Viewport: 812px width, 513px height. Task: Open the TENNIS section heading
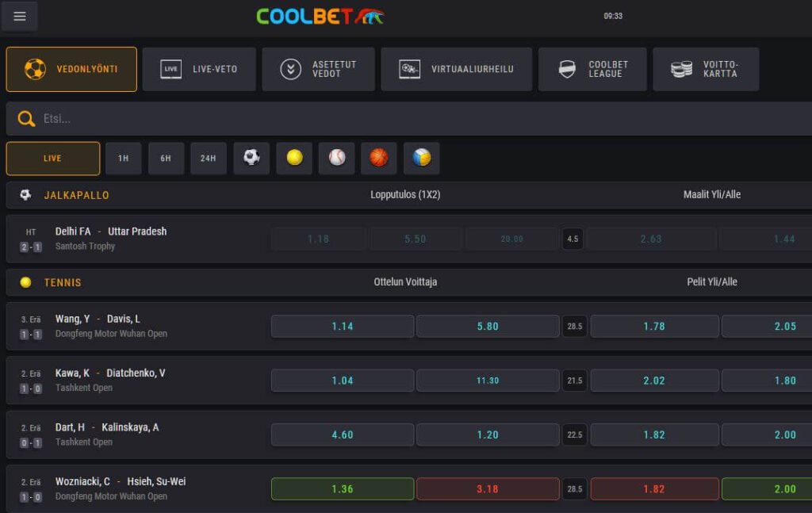point(63,282)
